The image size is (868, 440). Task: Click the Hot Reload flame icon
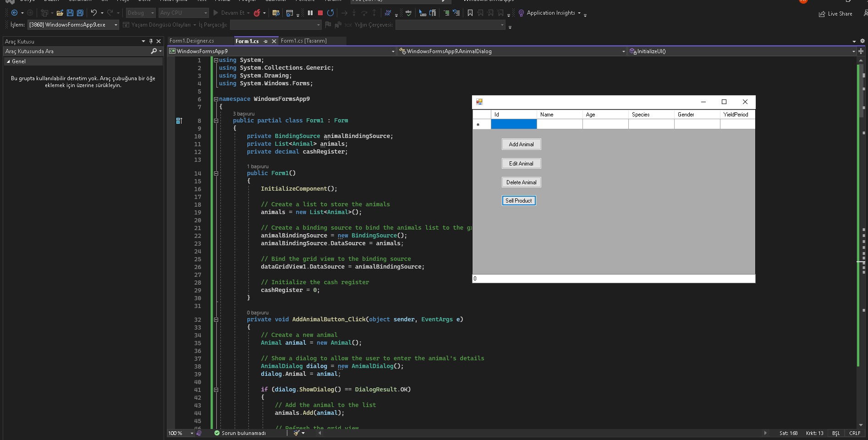pyautogui.click(x=257, y=13)
